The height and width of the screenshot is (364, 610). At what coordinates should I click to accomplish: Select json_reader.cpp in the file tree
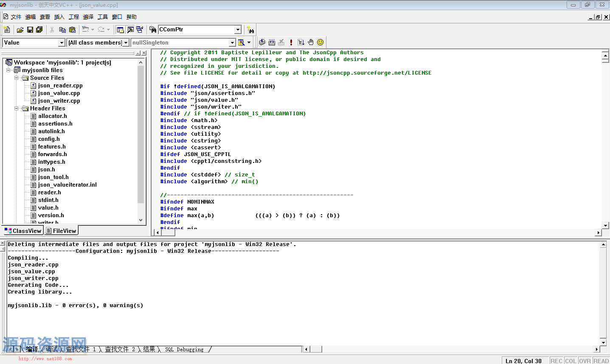pos(60,86)
